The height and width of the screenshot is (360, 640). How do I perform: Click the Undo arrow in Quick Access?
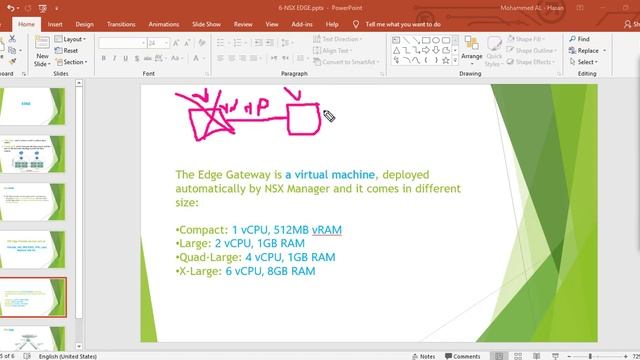(x=11, y=8)
